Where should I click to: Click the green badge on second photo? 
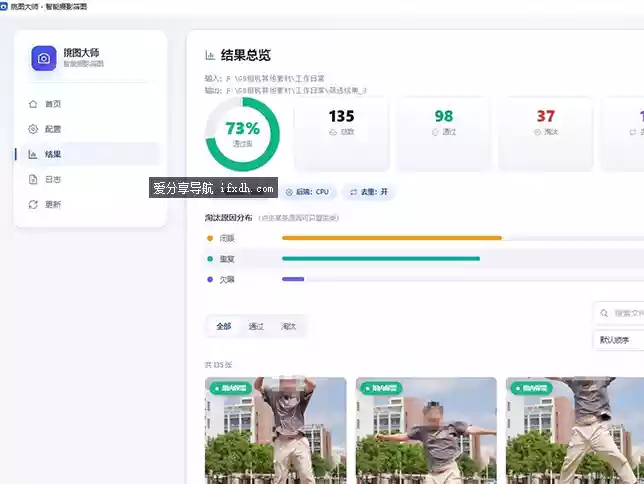[x=381, y=388]
